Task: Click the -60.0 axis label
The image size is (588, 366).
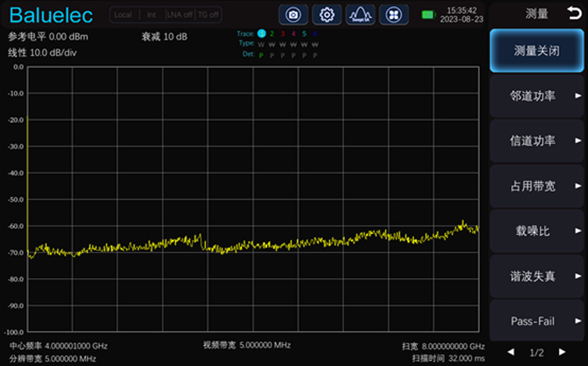Action: pos(16,227)
